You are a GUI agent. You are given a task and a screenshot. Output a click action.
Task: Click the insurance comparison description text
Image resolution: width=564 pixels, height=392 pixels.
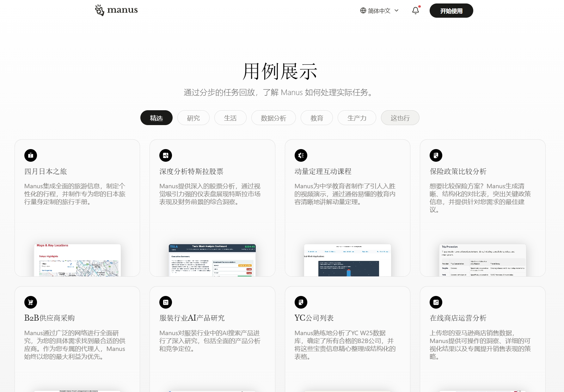480,198
